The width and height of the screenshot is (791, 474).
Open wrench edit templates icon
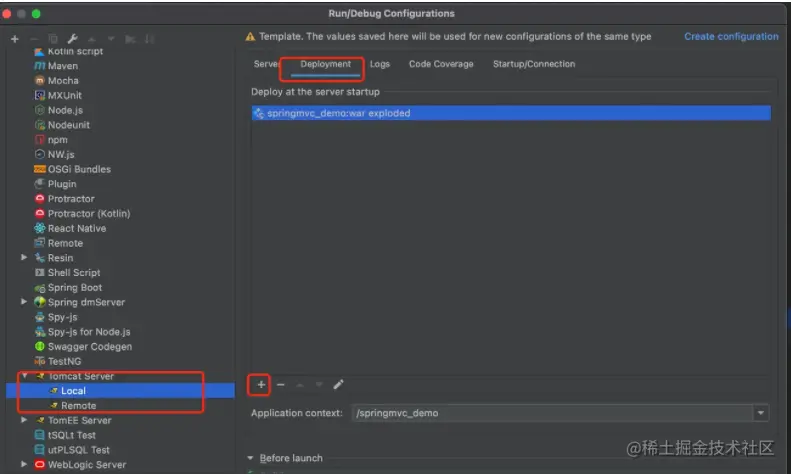(72, 39)
